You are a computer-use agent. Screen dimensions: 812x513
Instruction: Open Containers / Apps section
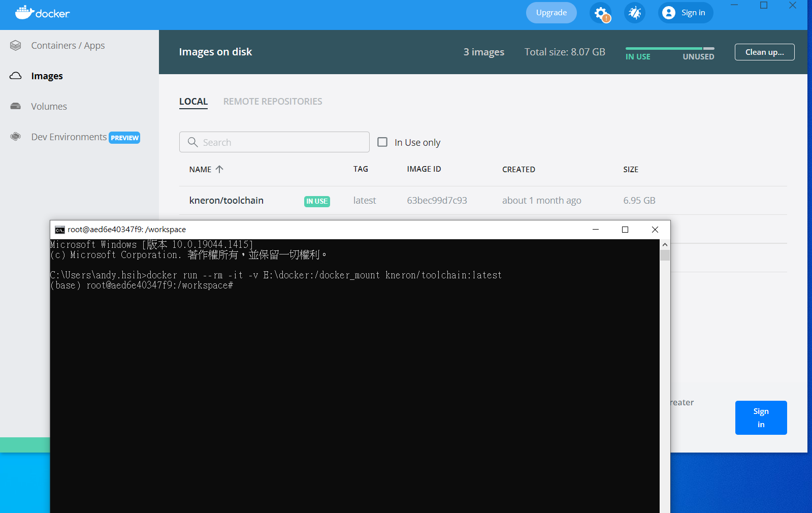(68, 45)
